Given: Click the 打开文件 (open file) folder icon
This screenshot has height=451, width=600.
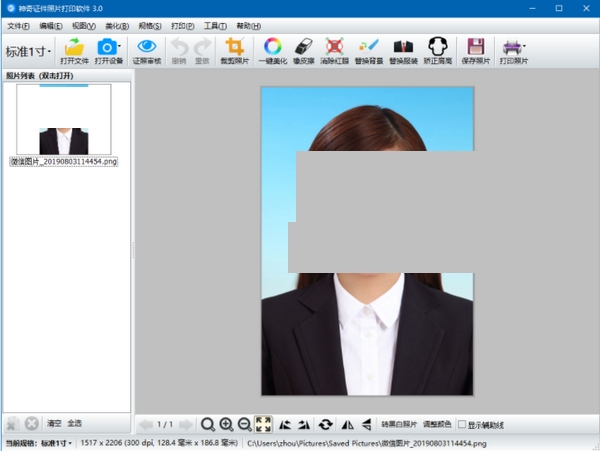Looking at the screenshot, I should tap(75, 47).
